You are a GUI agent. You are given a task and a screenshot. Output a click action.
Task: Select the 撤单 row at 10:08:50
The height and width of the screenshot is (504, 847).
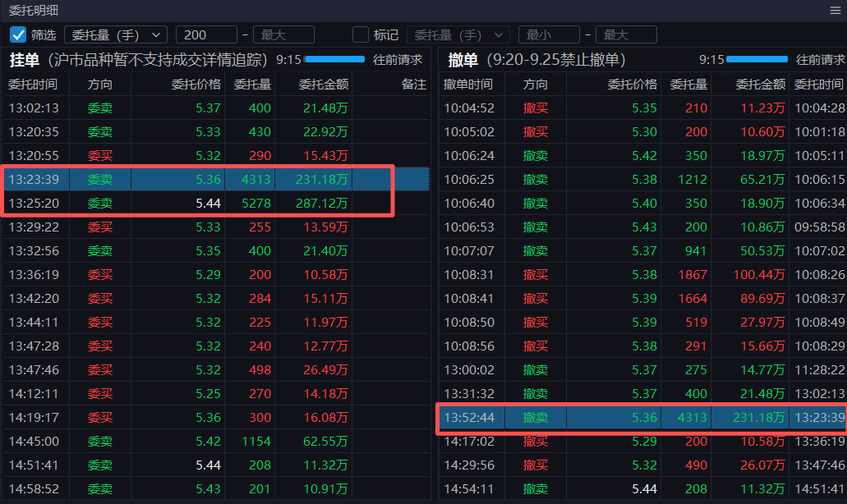(x=642, y=322)
